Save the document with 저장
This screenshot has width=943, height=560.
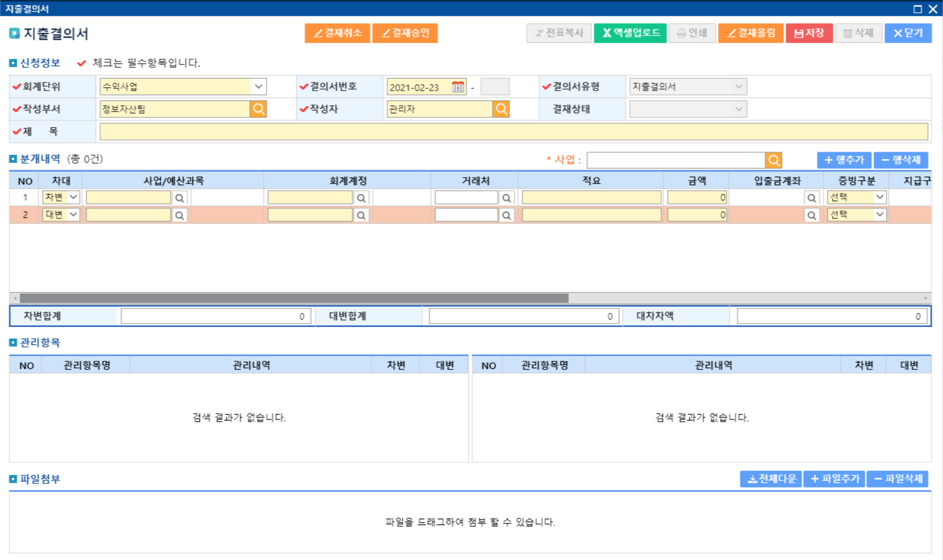(809, 33)
